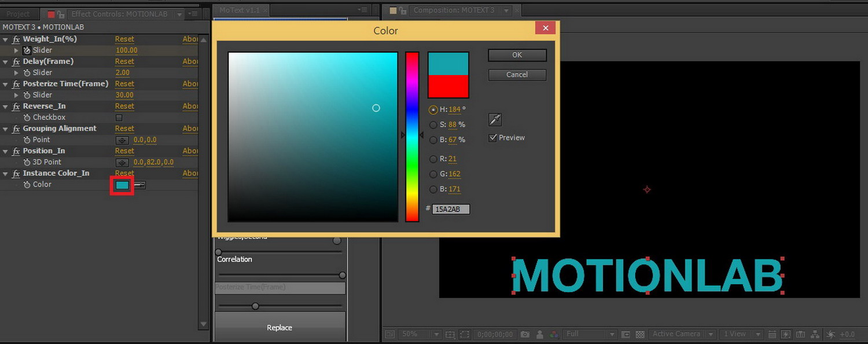
Task: Click the eyedropper beside Instance Color swatch
Action: pos(140,185)
